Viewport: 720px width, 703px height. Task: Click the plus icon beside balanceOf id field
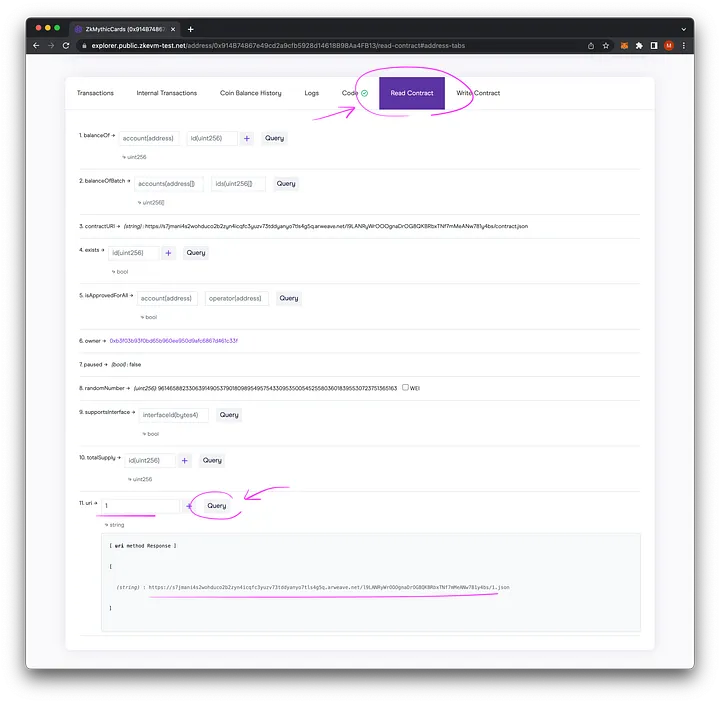(247, 139)
